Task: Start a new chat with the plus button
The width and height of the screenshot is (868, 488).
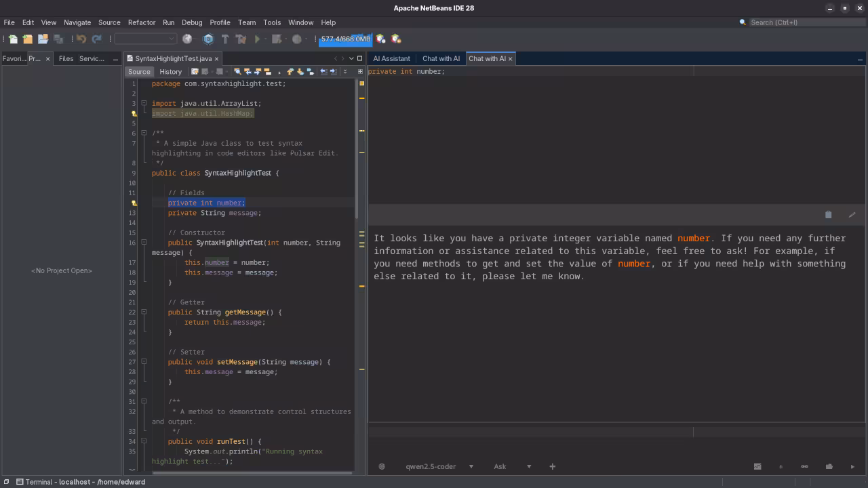Action: coord(552,466)
